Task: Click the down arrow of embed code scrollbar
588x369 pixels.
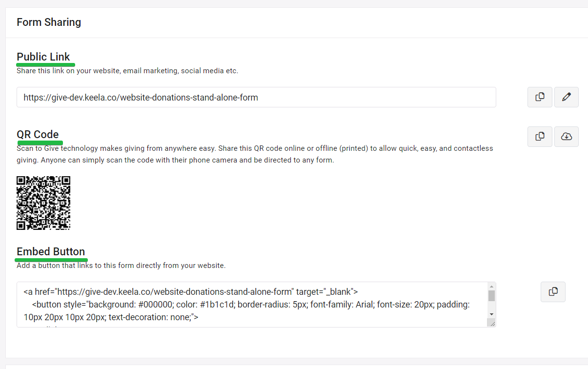Action: pos(491,314)
